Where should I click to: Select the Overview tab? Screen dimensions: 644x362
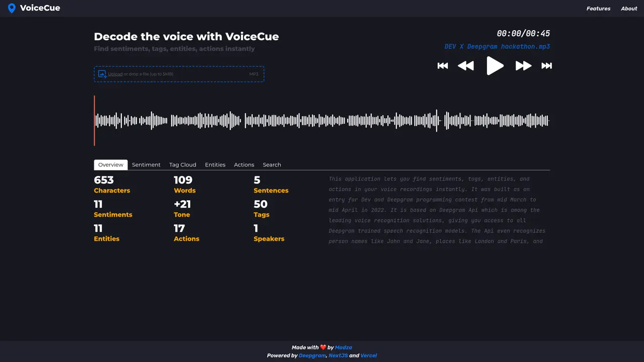pos(111,165)
